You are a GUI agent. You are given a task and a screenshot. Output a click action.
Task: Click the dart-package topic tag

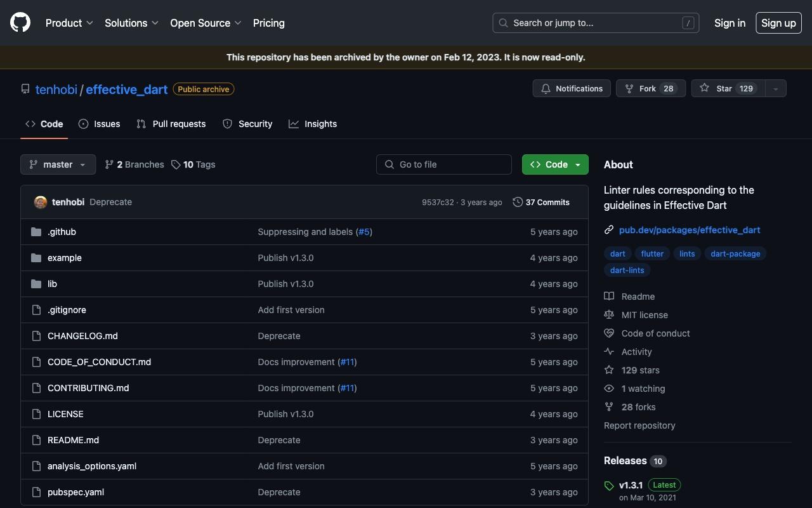(x=735, y=253)
